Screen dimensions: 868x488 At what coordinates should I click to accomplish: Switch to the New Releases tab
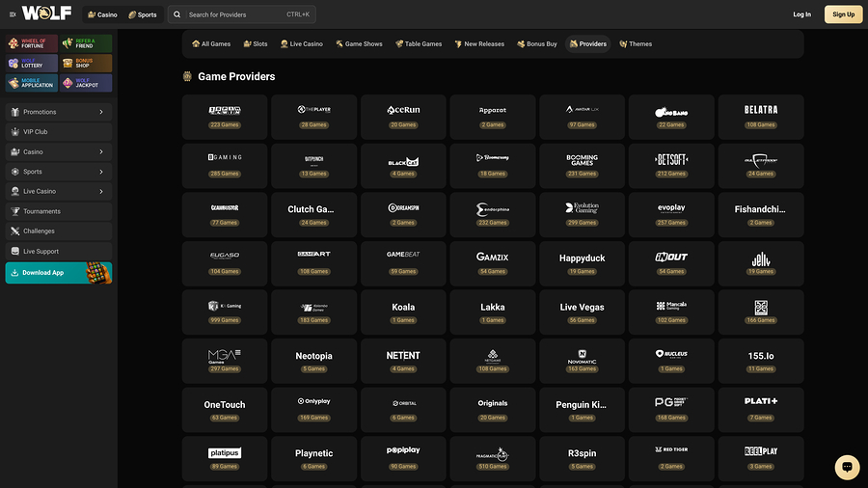(x=479, y=43)
